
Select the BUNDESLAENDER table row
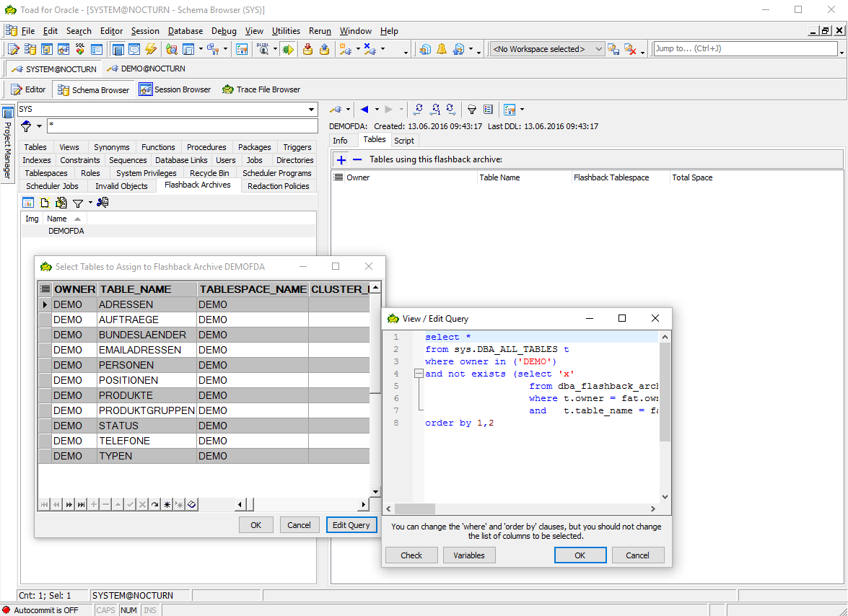pos(204,335)
